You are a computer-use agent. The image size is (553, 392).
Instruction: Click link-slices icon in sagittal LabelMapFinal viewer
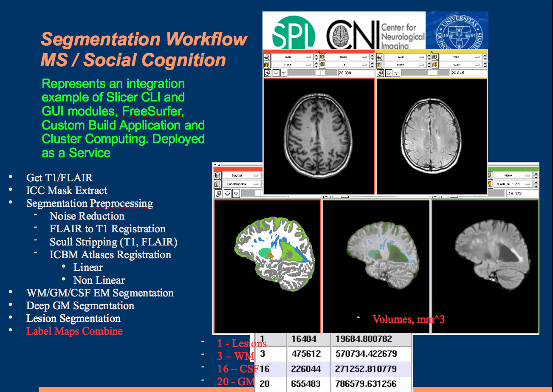click(218, 193)
